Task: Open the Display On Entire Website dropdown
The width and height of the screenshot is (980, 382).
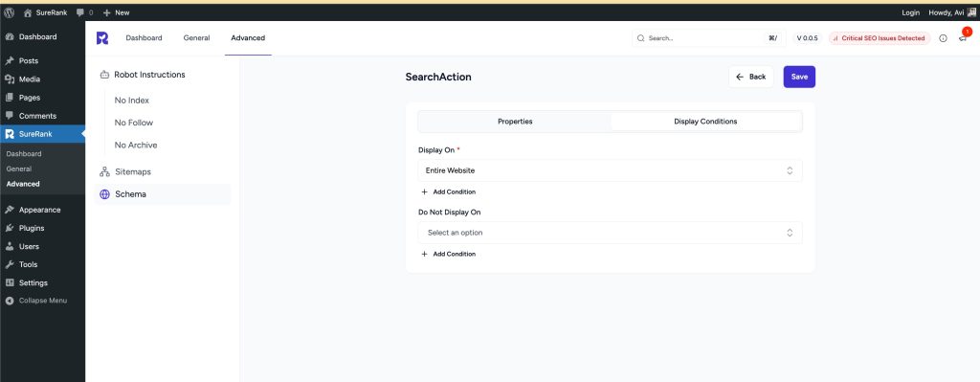Action: pos(610,170)
